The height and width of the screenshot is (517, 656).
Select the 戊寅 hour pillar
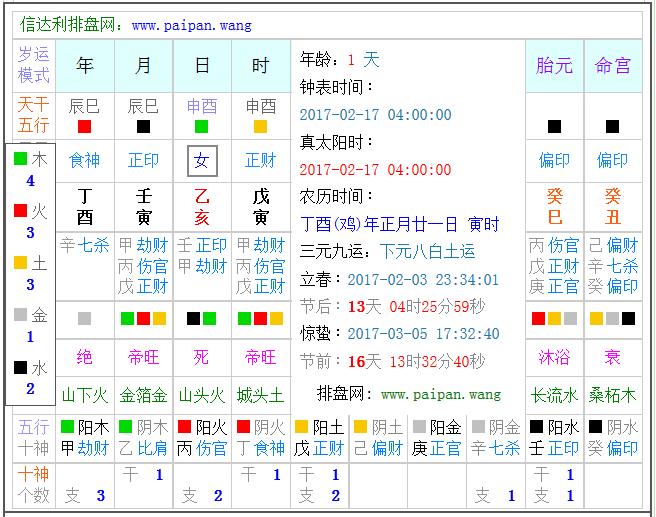pyautogui.click(x=261, y=207)
